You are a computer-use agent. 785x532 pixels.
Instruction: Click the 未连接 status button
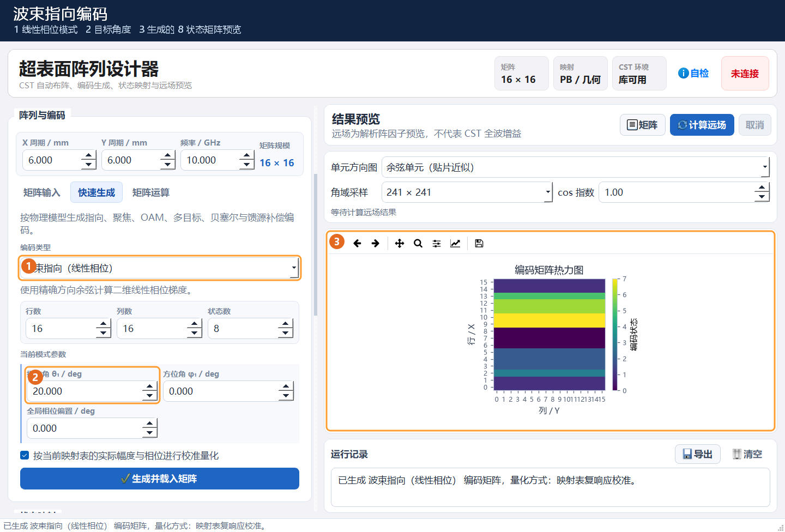tap(745, 73)
